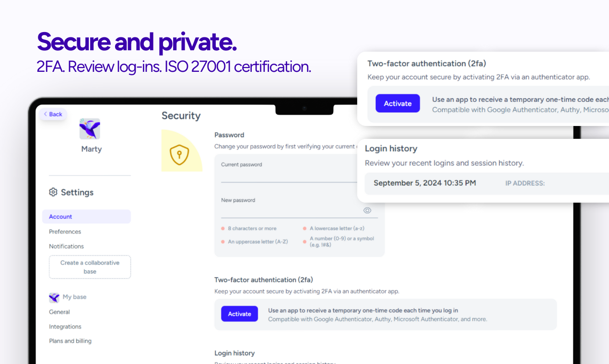This screenshot has height=364, width=609.
Task: Click the Back button
Action: (53, 114)
